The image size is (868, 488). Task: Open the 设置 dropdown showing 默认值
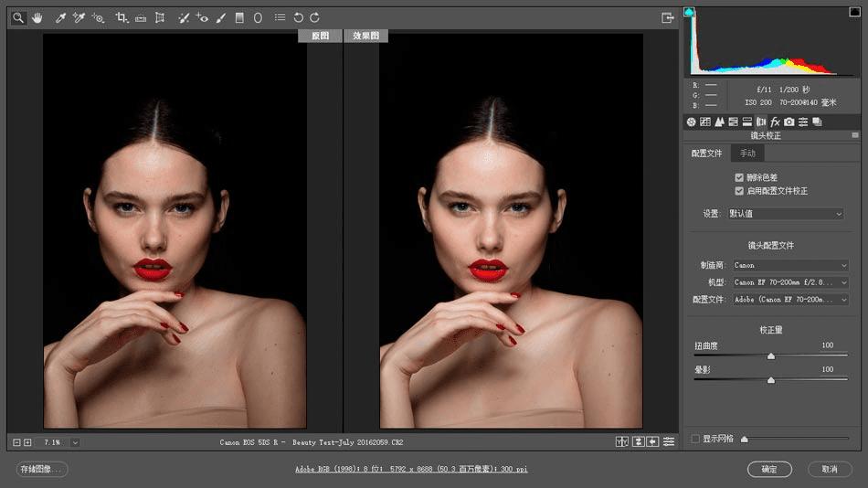coord(786,214)
